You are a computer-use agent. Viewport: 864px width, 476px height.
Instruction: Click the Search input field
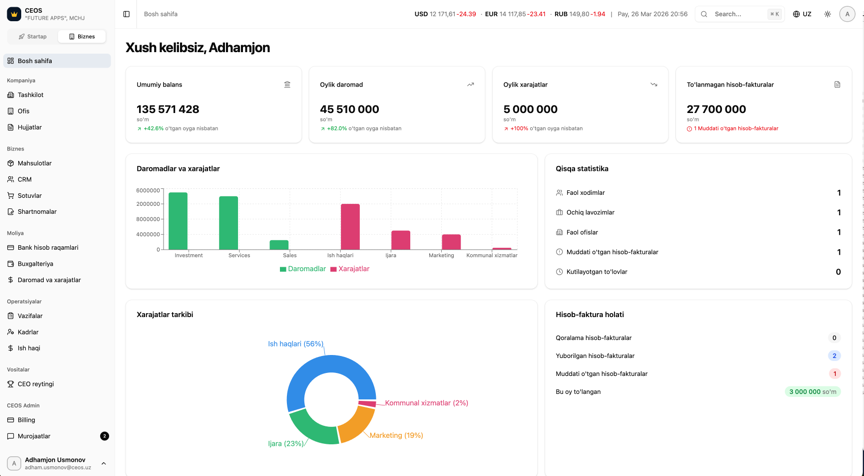(x=739, y=14)
